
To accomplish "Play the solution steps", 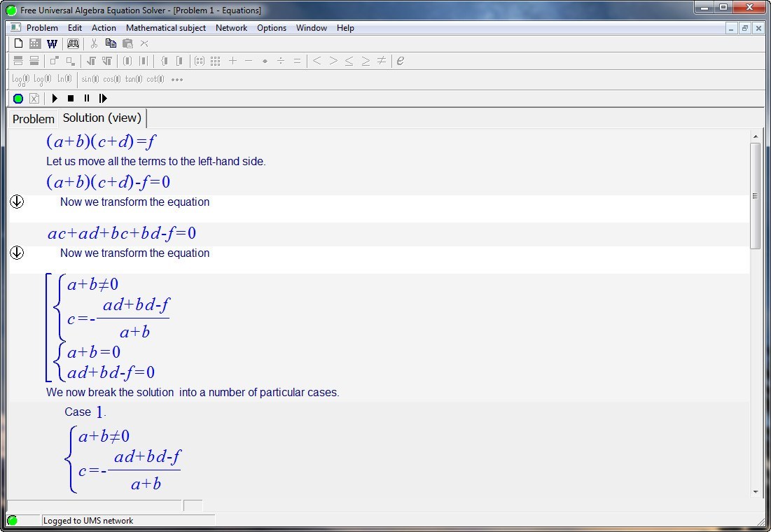I will 55,99.
